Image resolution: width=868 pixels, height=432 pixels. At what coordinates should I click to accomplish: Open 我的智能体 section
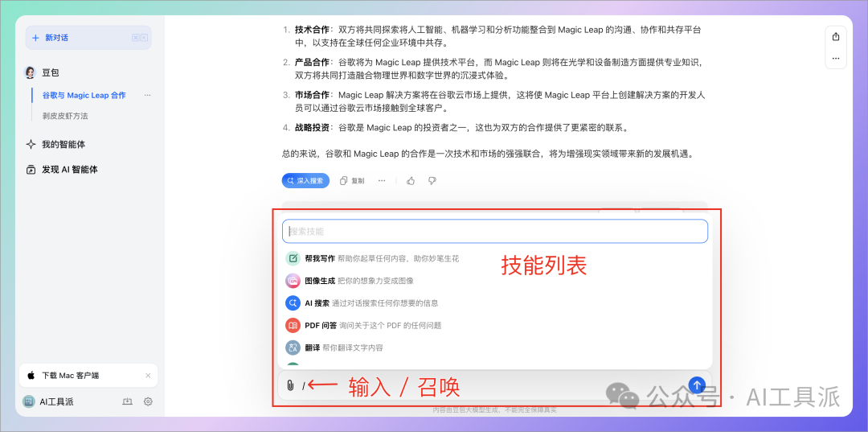[x=63, y=145]
